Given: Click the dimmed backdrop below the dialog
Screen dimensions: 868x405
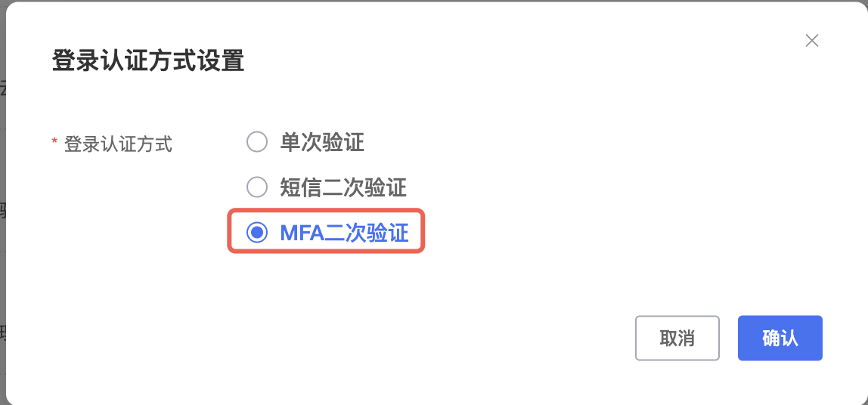Looking at the screenshot, I should point(434,403).
